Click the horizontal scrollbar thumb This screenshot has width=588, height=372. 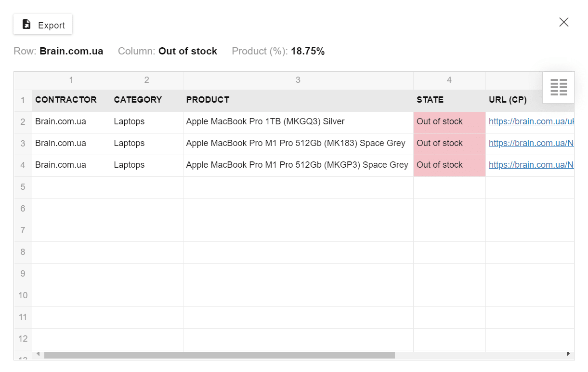coord(219,355)
